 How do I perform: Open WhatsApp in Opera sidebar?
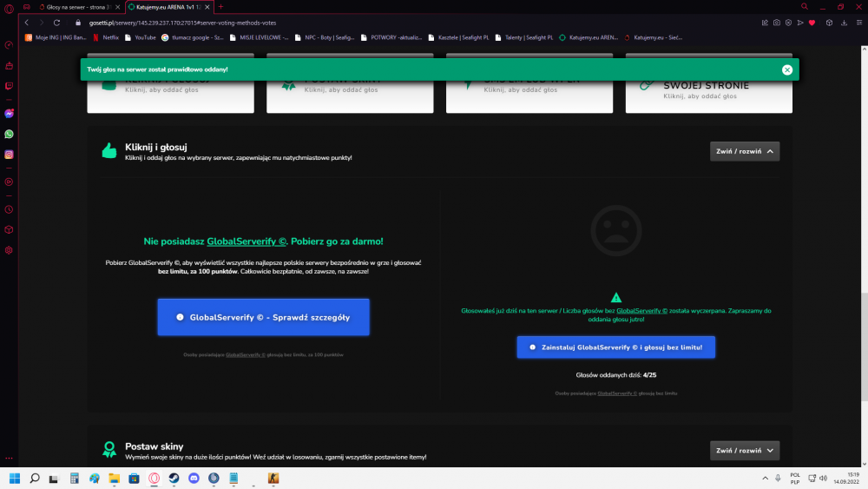[x=9, y=134]
